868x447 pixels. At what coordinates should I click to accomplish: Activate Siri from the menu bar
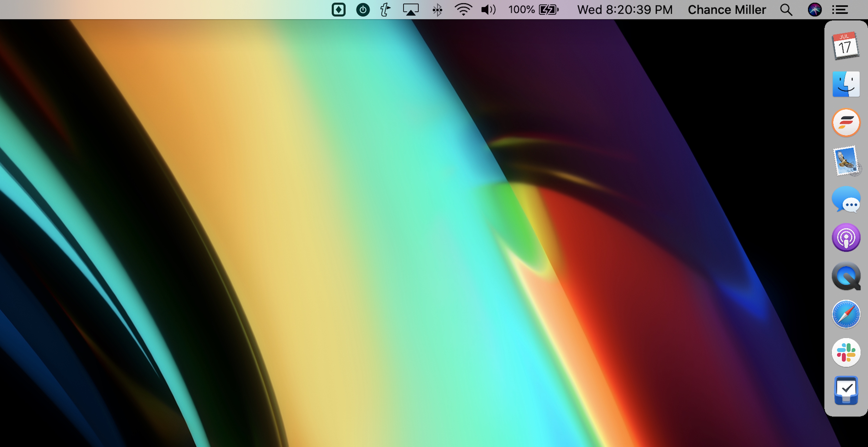[814, 9]
